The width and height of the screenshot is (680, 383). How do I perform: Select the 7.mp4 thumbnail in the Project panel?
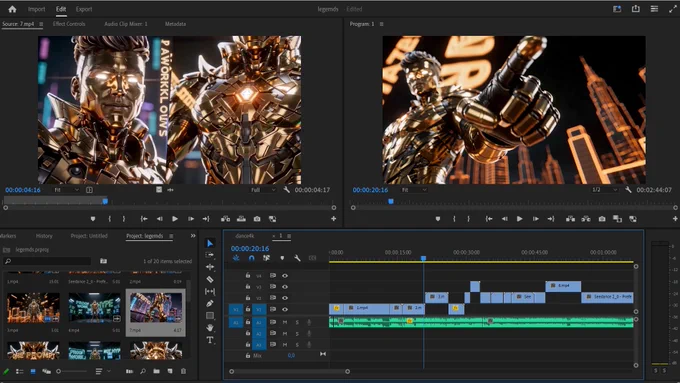(x=156, y=308)
